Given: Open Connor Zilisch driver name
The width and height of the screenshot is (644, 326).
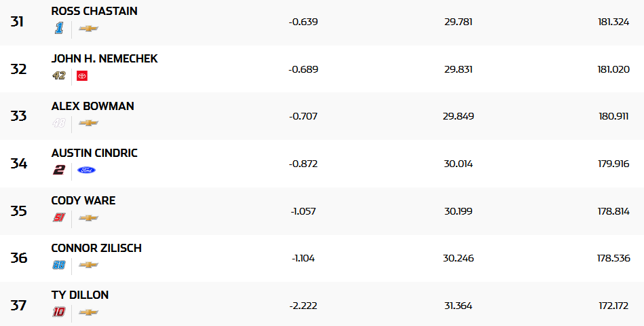Looking at the screenshot, I should point(96,248).
